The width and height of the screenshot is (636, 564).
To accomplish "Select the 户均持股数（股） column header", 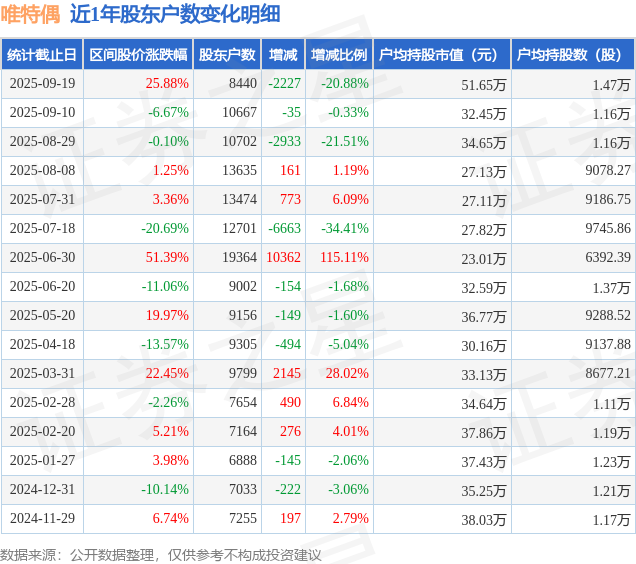I will [x=573, y=54].
